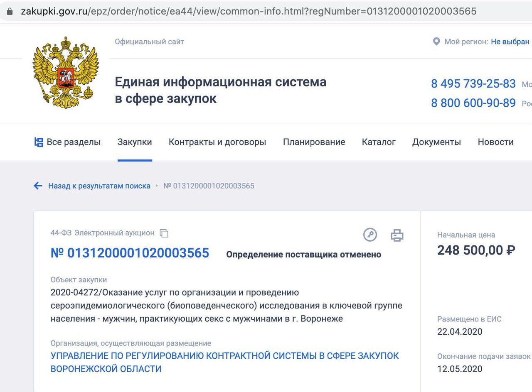Click the Окончание подачи заявок label
The height and width of the screenshot is (392, 532).
coord(484,356)
